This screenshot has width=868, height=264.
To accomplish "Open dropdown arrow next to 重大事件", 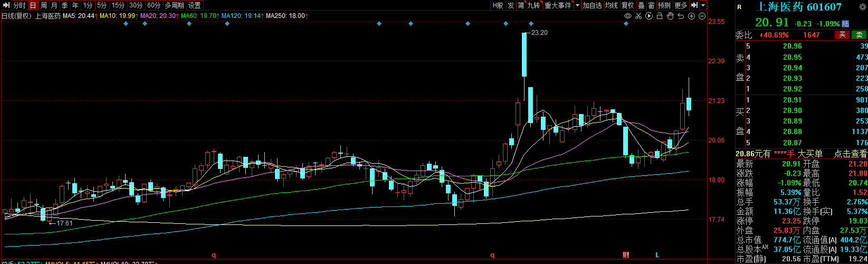I will 577,5.
